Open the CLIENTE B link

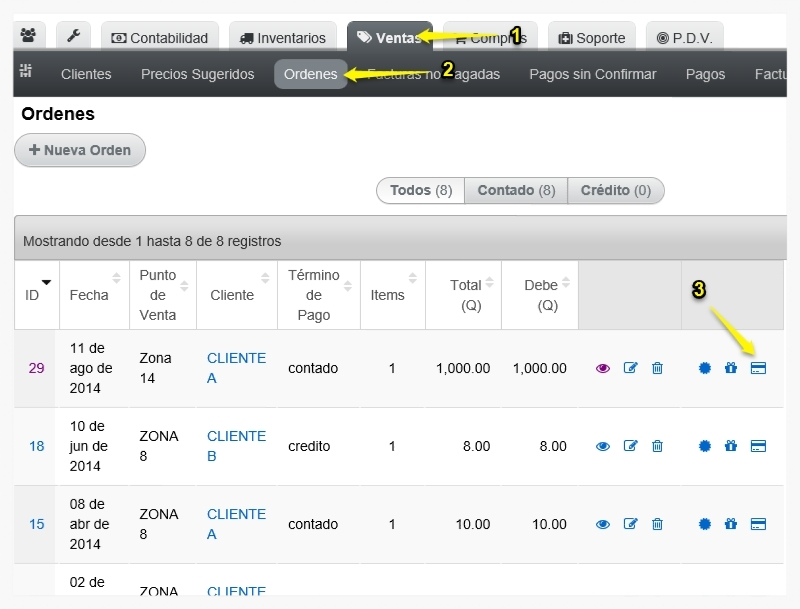pos(236,446)
